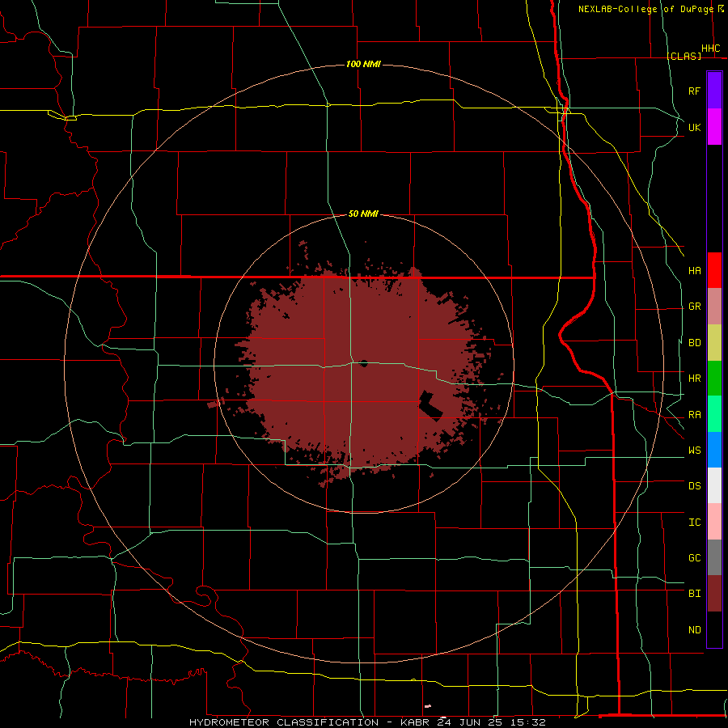Click the BD legend label
Screen dimensions: 728x728
pyautogui.click(x=695, y=343)
